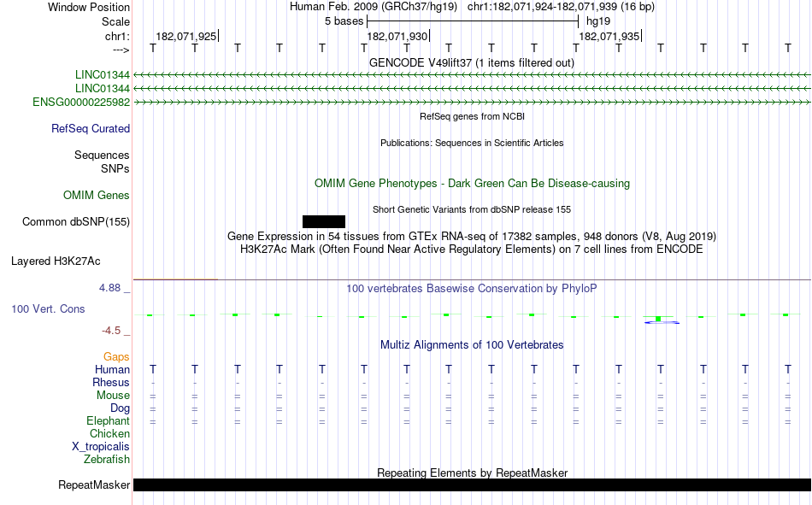Click the 4.88 PhyloP upper scale value
812x505 pixels.
[110, 288]
